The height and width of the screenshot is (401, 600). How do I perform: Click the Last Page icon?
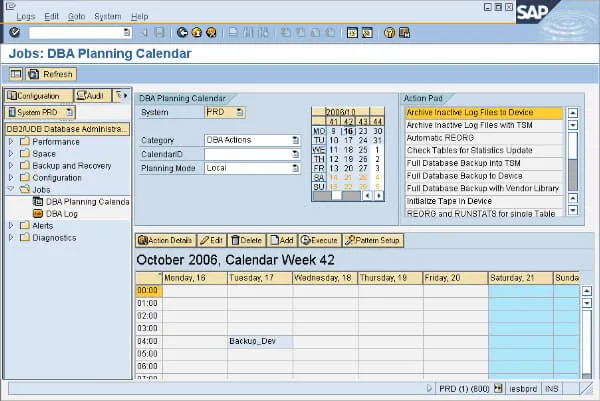pos(330,33)
